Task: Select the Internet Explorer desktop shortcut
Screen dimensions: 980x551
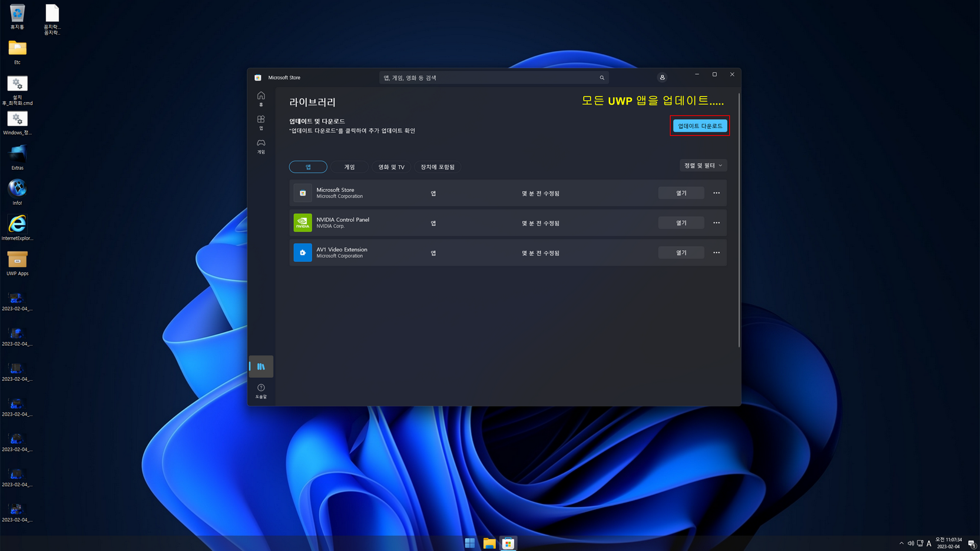Action: pos(17,228)
